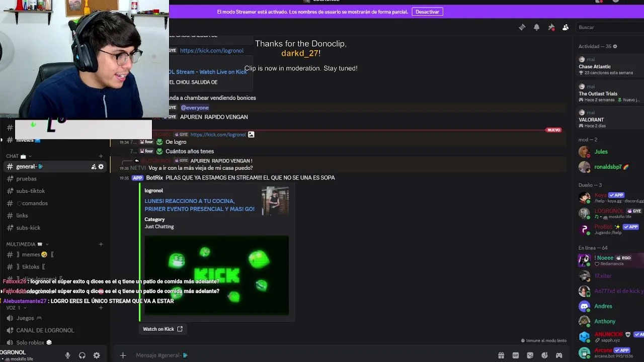Image resolution: width=644 pixels, height=362 pixels.
Task: Open the GIF picker
Action: [x=516, y=355]
